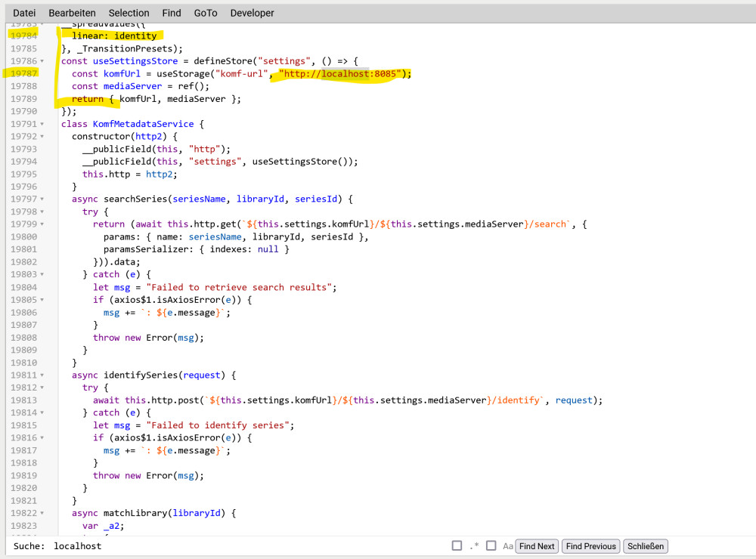Image resolution: width=756 pixels, height=559 pixels.
Task: Click the Find Previous button
Action: (590, 546)
